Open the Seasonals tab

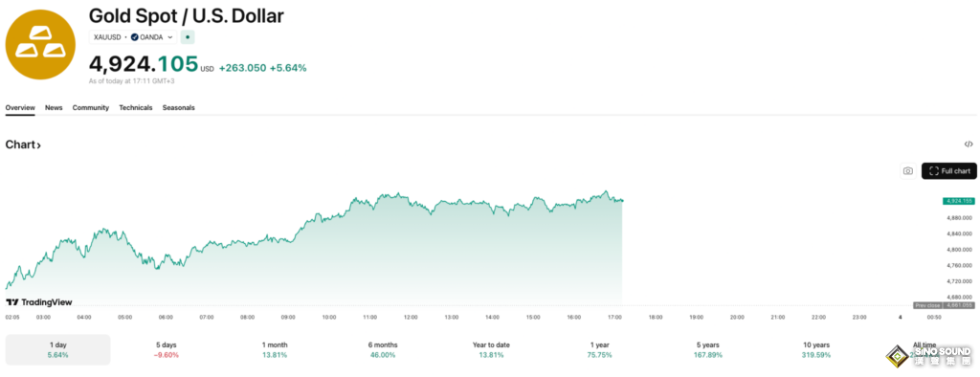[179, 107]
